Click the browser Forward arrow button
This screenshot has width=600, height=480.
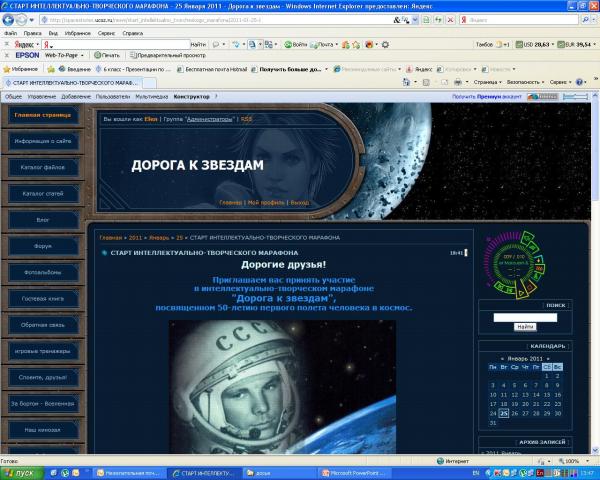click(21, 20)
